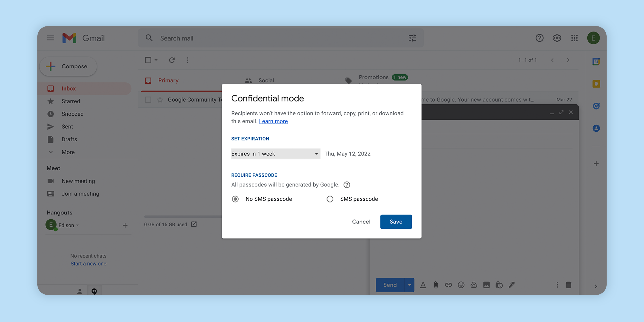Screen dimensions: 644x322
Task: Open the Expires in 1 week dropdown
Action: pyautogui.click(x=276, y=154)
